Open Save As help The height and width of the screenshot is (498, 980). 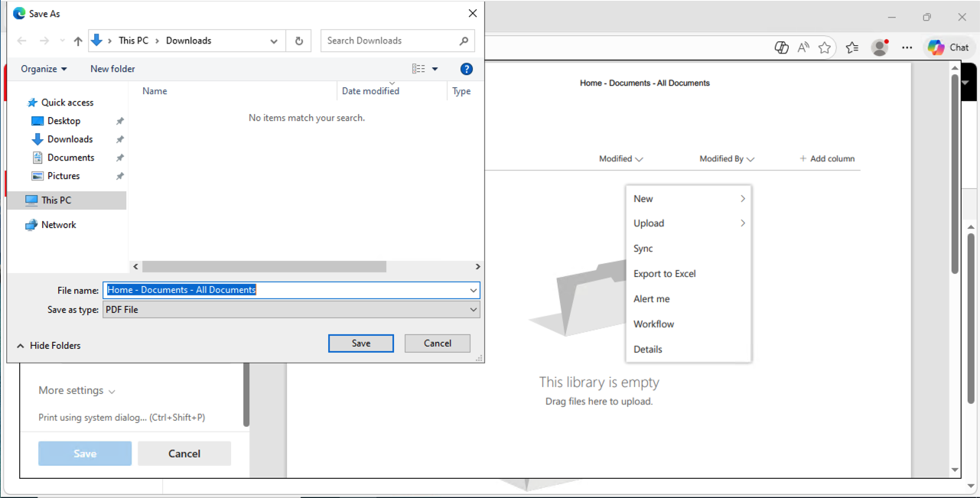click(x=467, y=69)
